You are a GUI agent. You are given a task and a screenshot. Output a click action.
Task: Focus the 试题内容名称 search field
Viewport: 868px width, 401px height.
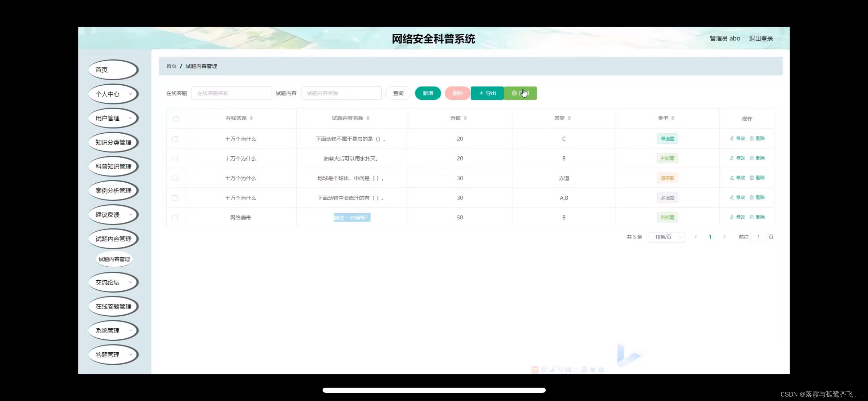pos(341,93)
